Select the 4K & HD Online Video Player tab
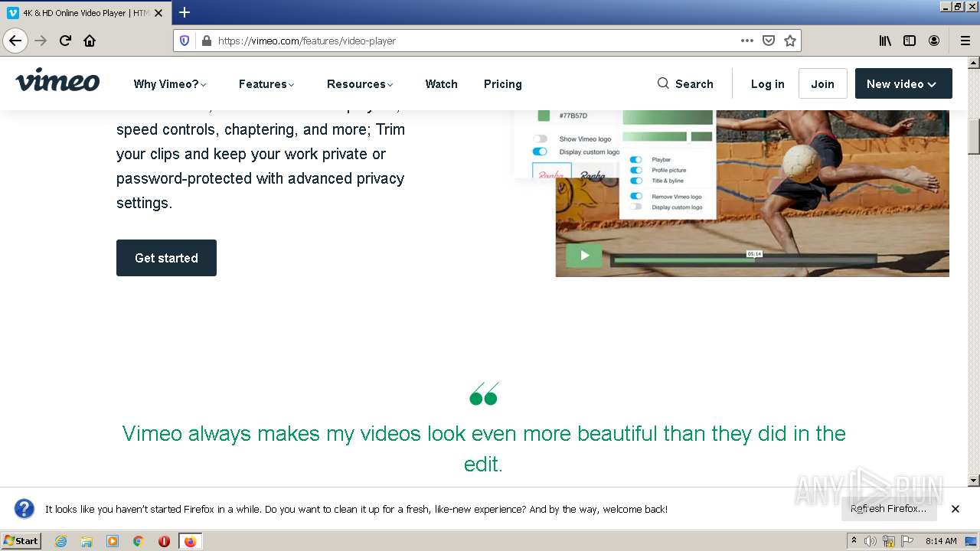This screenshot has height=551, width=980. point(84,13)
